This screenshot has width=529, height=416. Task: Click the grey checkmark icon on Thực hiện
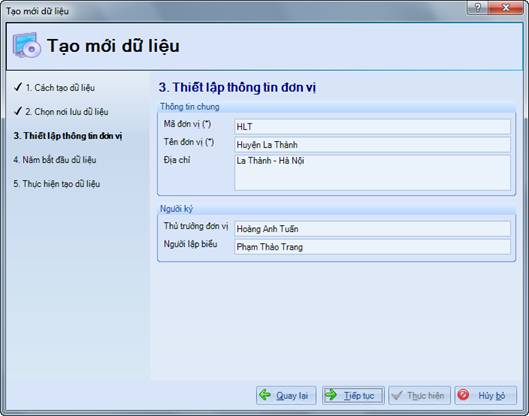(397, 395)
